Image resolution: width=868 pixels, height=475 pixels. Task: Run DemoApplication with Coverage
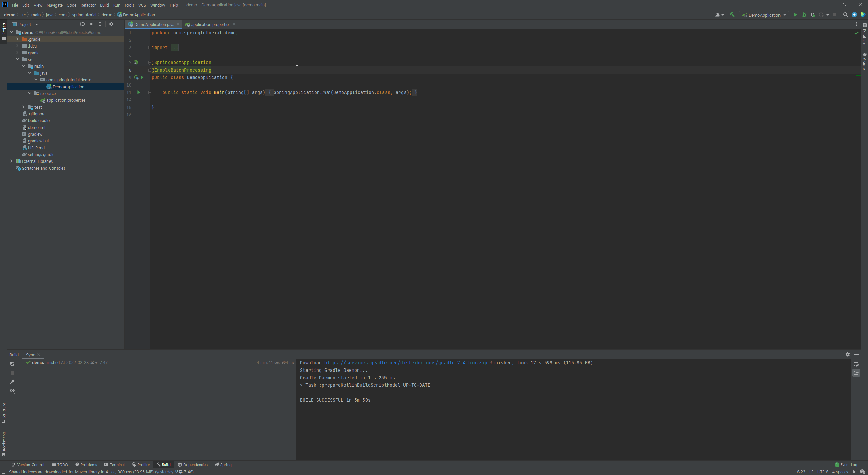[813, 15]
